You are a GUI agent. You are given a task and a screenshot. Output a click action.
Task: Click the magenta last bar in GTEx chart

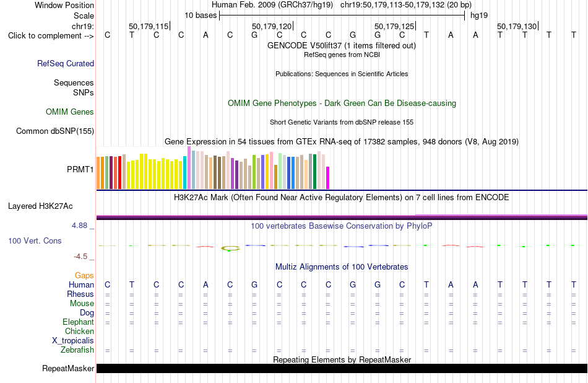328,178
